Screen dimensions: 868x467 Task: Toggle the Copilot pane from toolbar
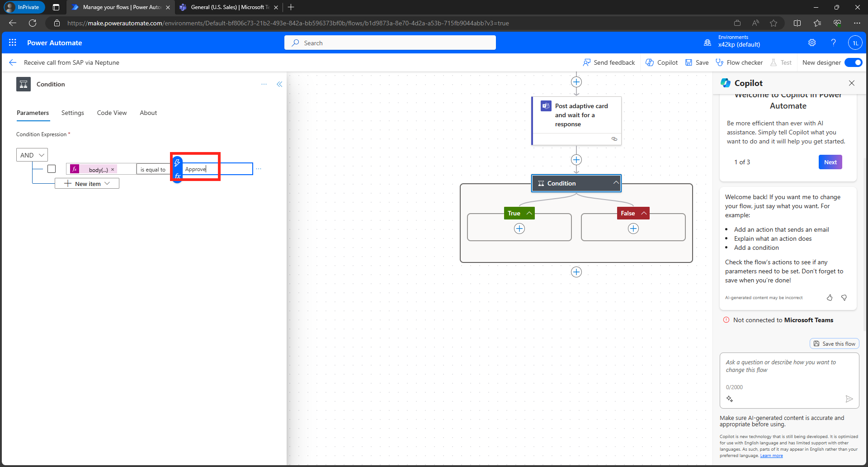coord(662,62)
